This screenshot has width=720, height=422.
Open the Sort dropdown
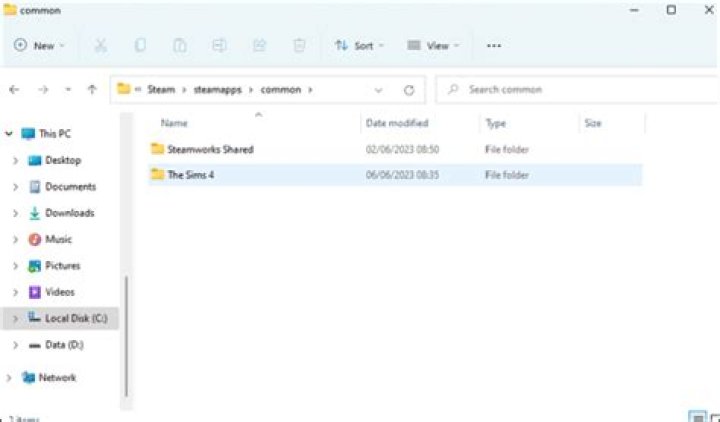pos(359,45)
